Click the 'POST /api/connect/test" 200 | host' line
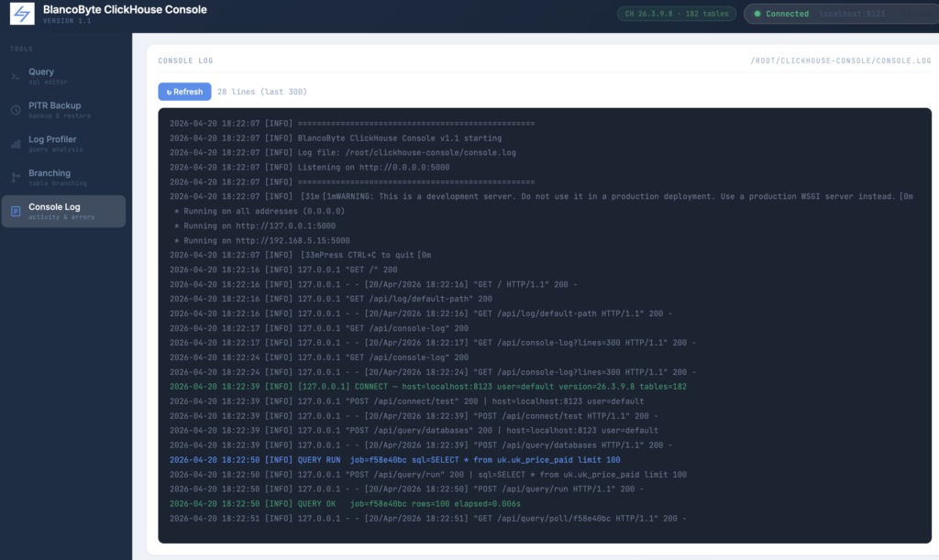Viewport: 939px width, 560px height. pos(406,401)
